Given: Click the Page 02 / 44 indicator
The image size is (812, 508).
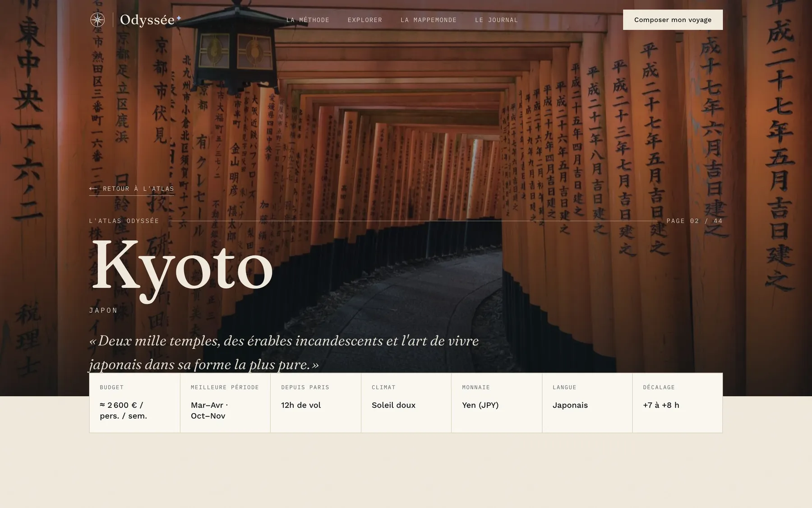Looking at the screenshot, I should point(694,221).
